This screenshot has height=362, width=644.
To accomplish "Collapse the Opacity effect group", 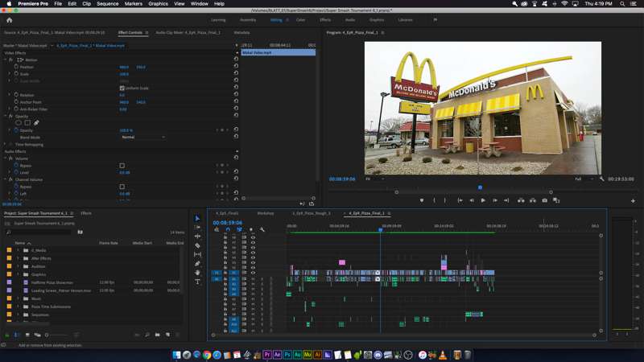I will click(6, 116).
